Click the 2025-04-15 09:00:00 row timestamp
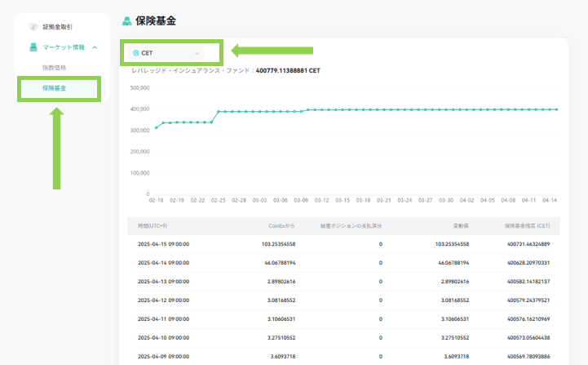 coord(163,244)
